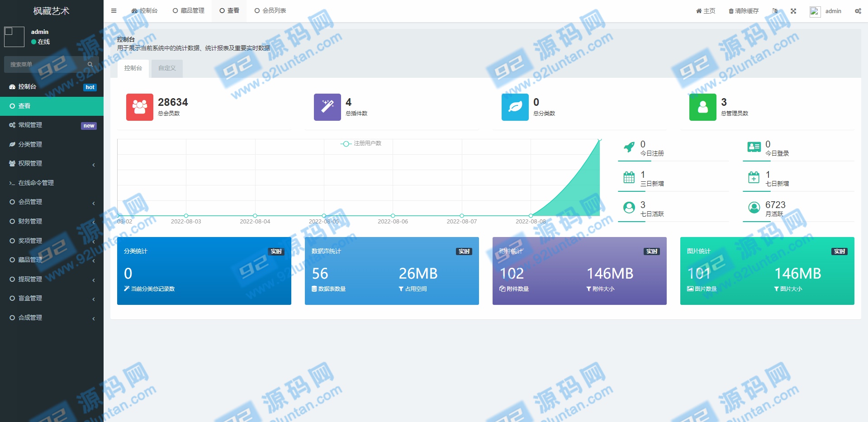Select the 控制台 dashboard panel tab
This screenshot has height=422, width=868.
click(x=133, y=68)
